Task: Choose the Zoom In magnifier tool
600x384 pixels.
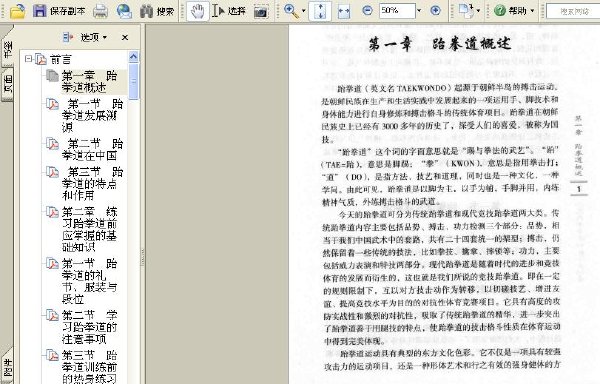Action: pyautogui.click(x=291, y=11)
